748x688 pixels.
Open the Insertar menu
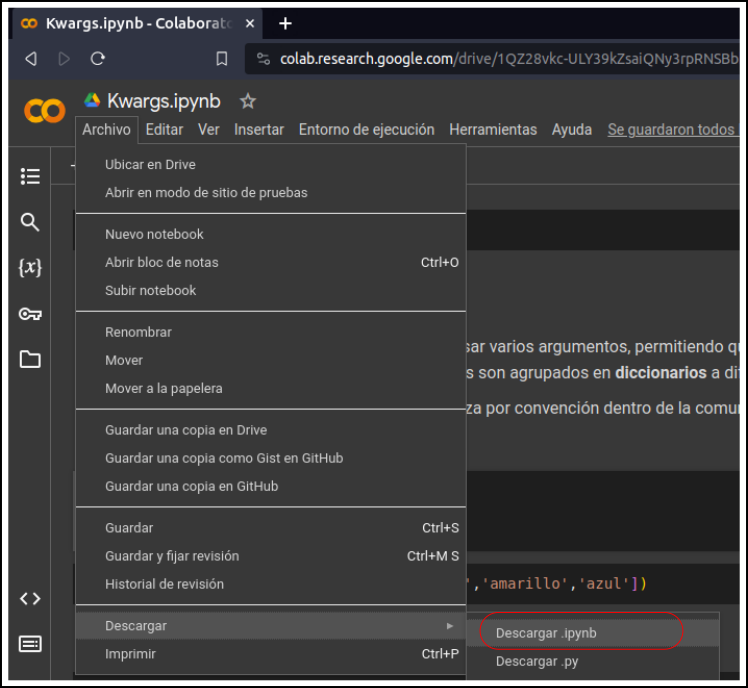point(259,129)
